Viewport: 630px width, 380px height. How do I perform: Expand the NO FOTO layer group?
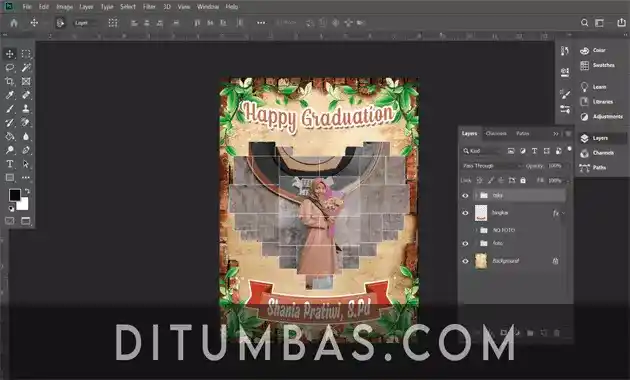tap(477, 230)
